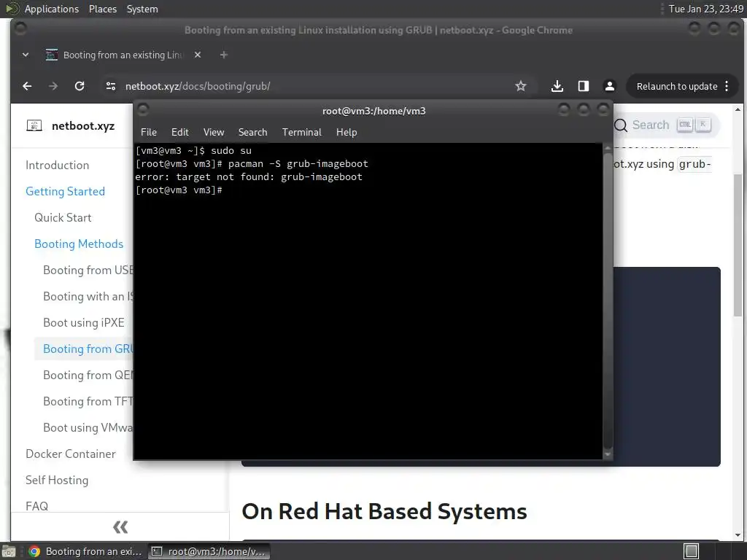Click pacman -S grub-imageboot command line
747x560 pixels.
pos(252,164)
